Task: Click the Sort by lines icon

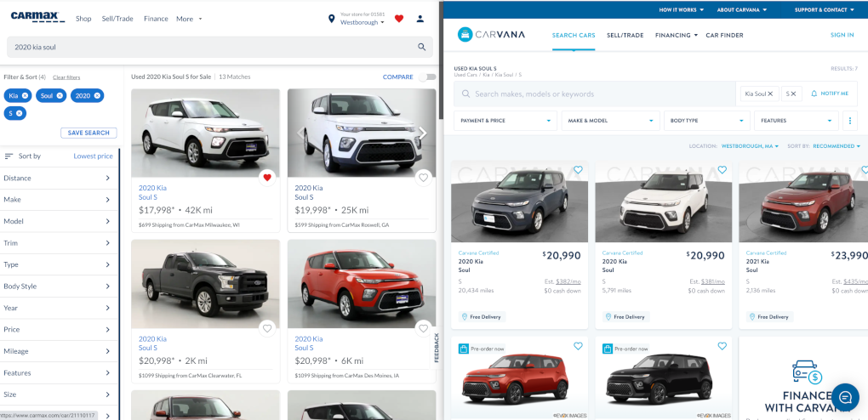Action: pos(9,156)
